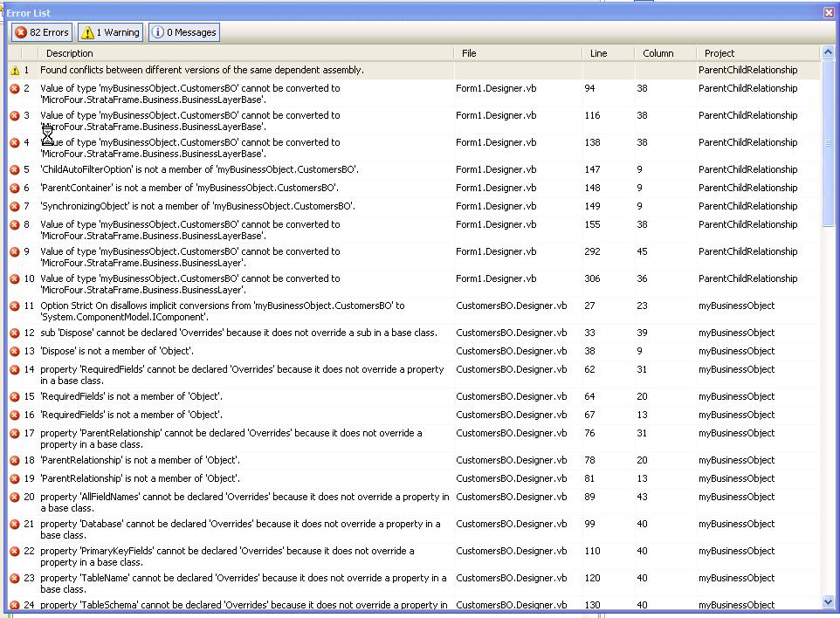Click the error icon on Option Strict row 11
Screen dimensions: 840x618
click(x=14, y=306)
